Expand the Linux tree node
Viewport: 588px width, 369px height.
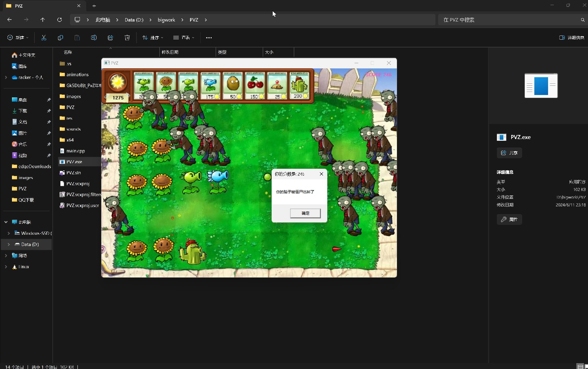pos(6,267)
